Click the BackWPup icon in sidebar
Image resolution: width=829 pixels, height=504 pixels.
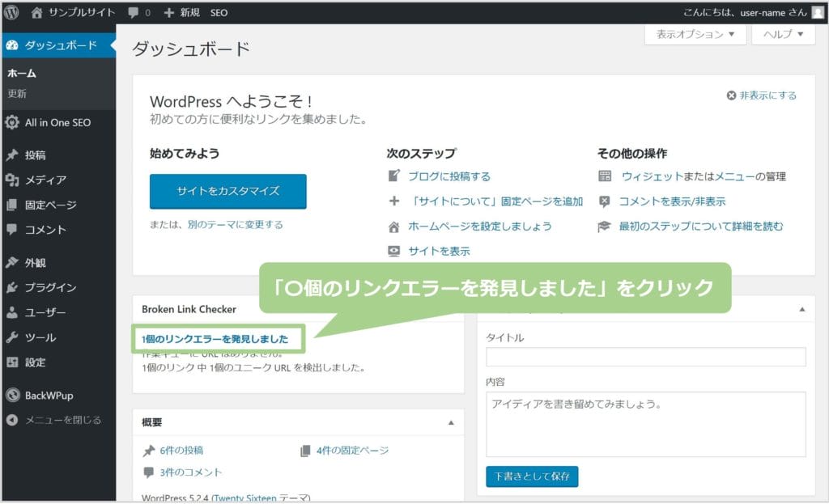pyautogui.click(x=12, y=395)
